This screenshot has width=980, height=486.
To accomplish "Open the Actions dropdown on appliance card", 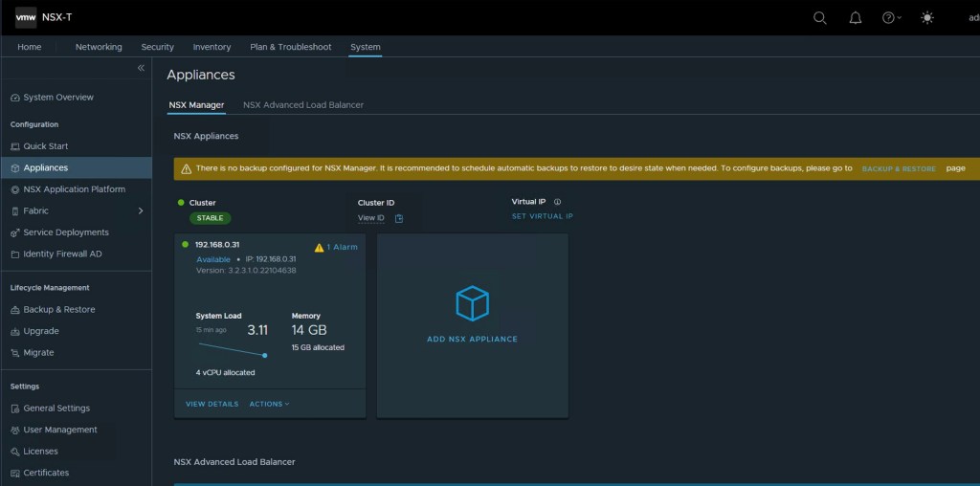I will point(269,404).
